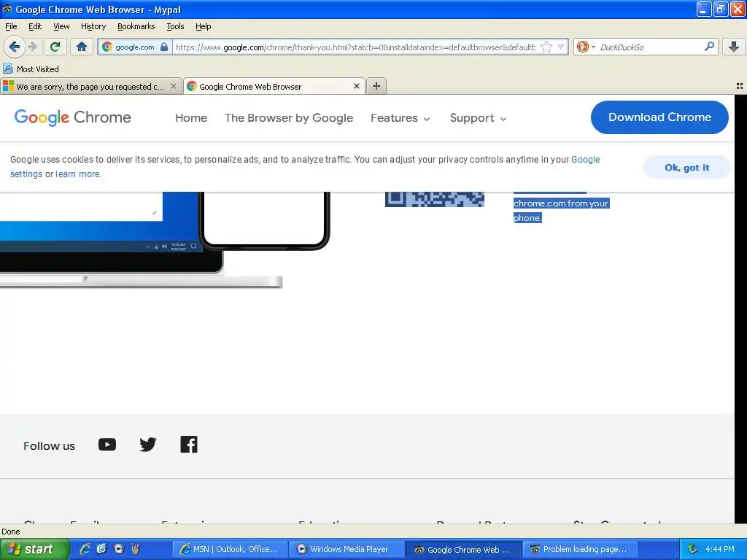This screenshot has width=747, height=560.
Task: Open the Most Visited bookmarks folder
Action: click(31, 69)
